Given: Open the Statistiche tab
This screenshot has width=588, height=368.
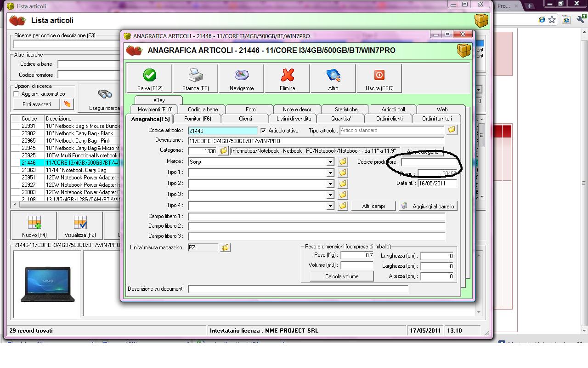Looking at the screenshot, I should click(346, 109).
